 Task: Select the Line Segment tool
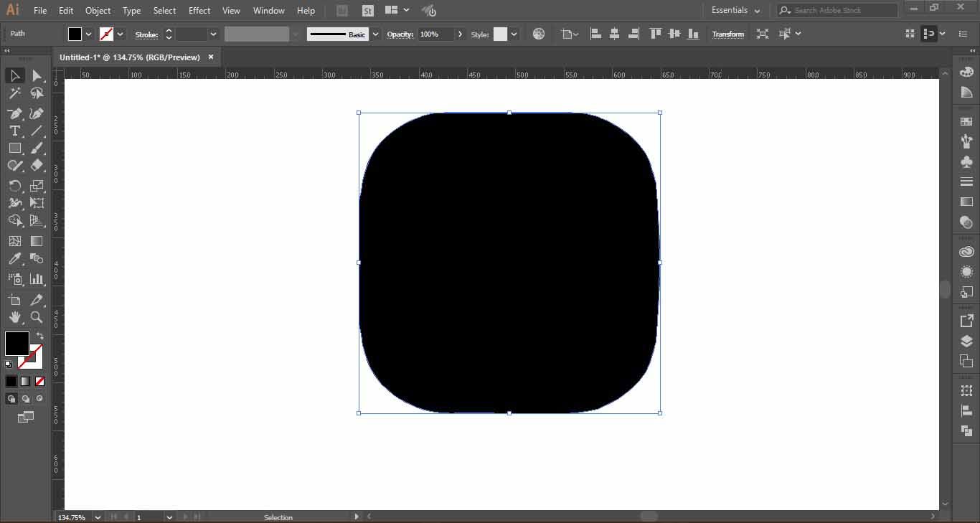[x=37, y=131]
